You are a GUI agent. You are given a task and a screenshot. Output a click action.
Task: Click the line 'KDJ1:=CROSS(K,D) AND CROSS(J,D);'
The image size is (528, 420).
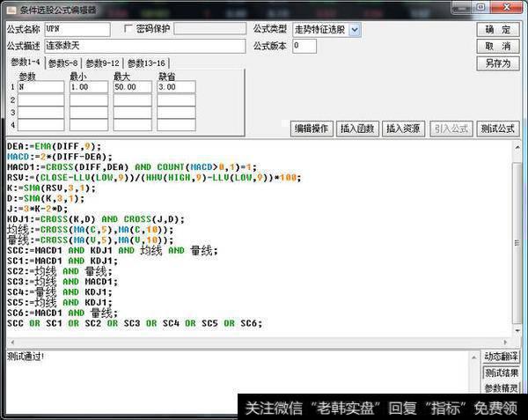[x=96, y=219]
